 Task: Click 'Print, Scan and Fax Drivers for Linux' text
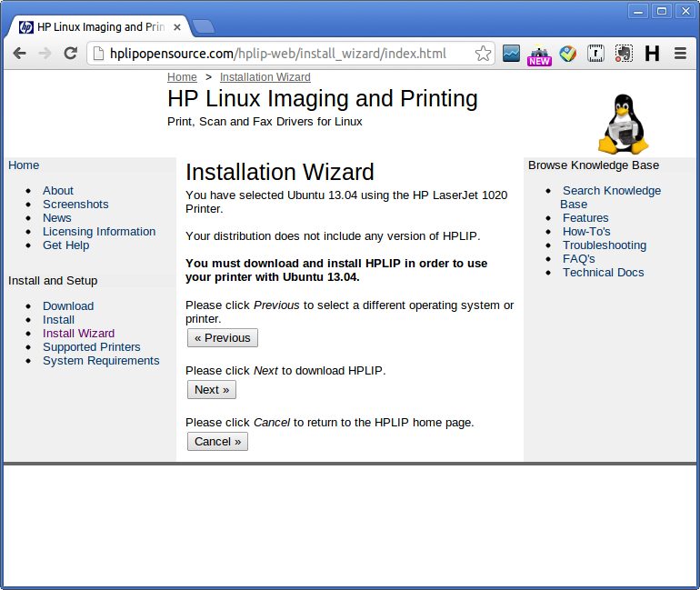pos(265,122)
